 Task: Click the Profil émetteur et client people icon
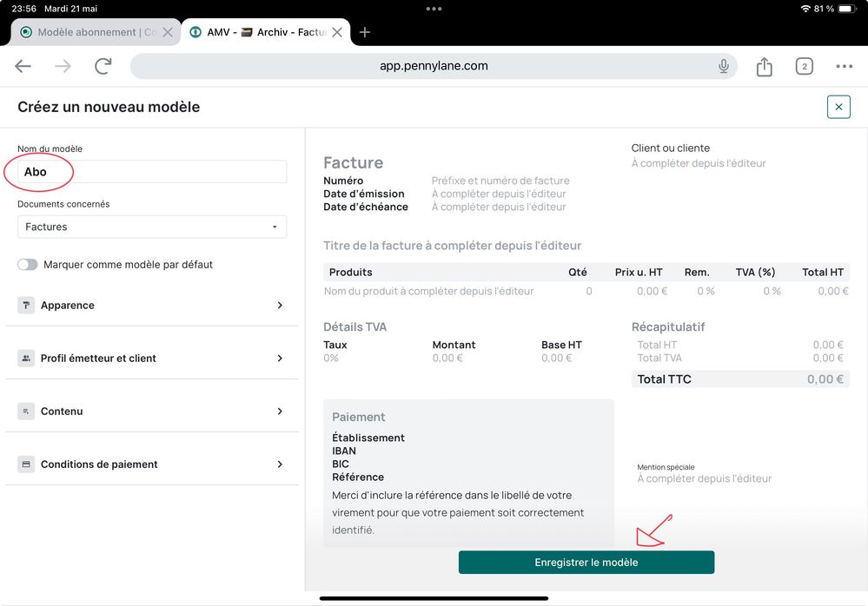[x=26, y=359]
